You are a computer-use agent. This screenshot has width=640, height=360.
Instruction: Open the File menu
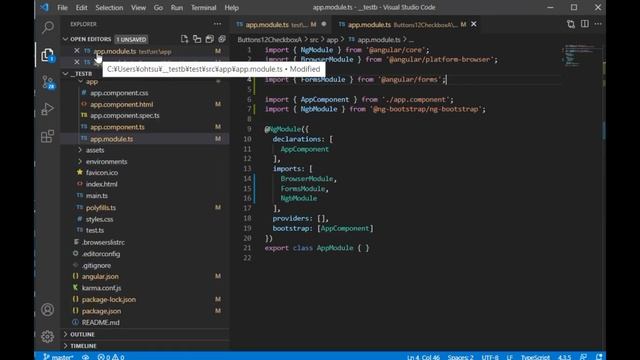click(x=62, y=8)
